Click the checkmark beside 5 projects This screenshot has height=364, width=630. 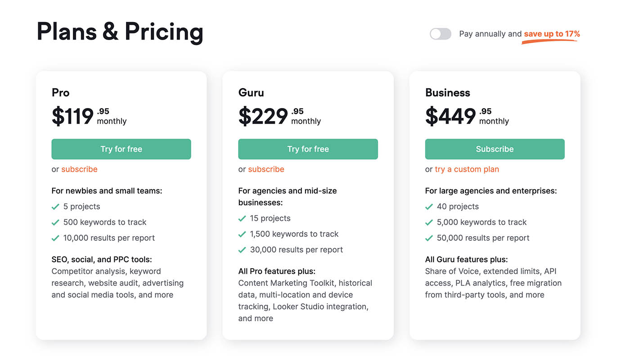[55, 207]
